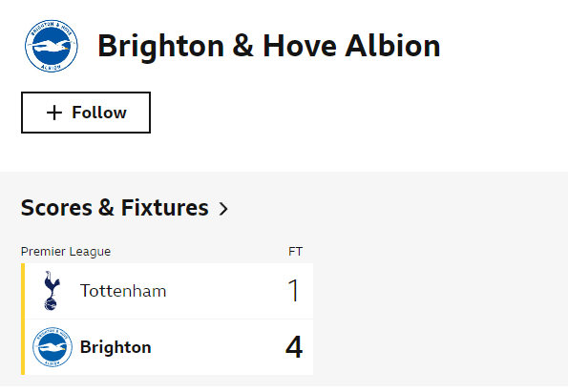The image size is (568, 392).
Task: Click the FT full-time status label
Action: [295, 251]
